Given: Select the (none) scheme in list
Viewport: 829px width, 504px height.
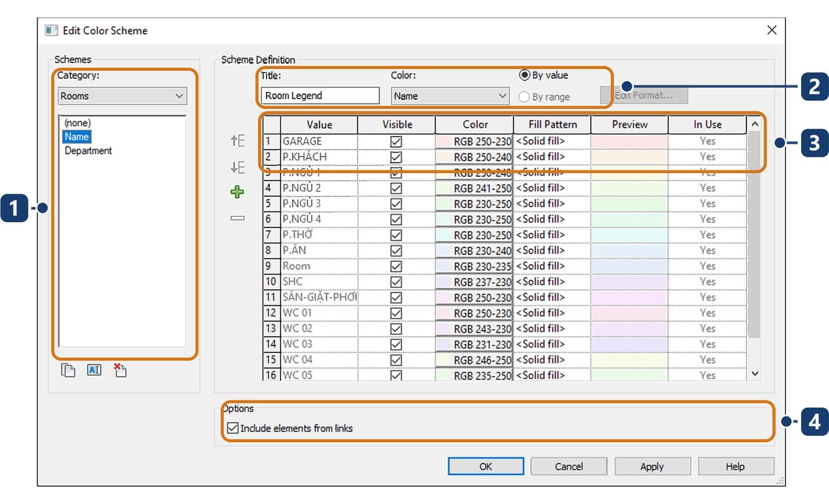Looking at the screenshot, I should 77,123.
